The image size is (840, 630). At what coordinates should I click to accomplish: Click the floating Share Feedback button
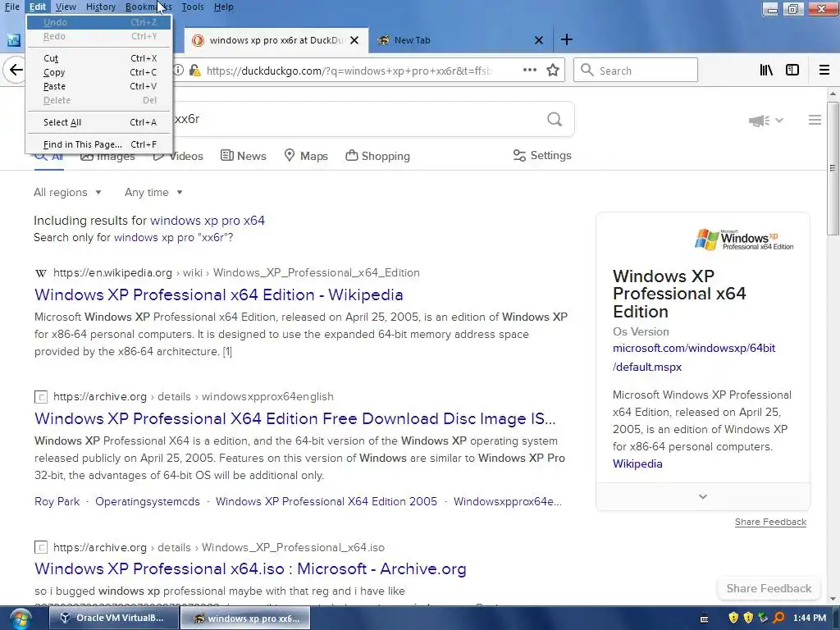click(769, 589)
